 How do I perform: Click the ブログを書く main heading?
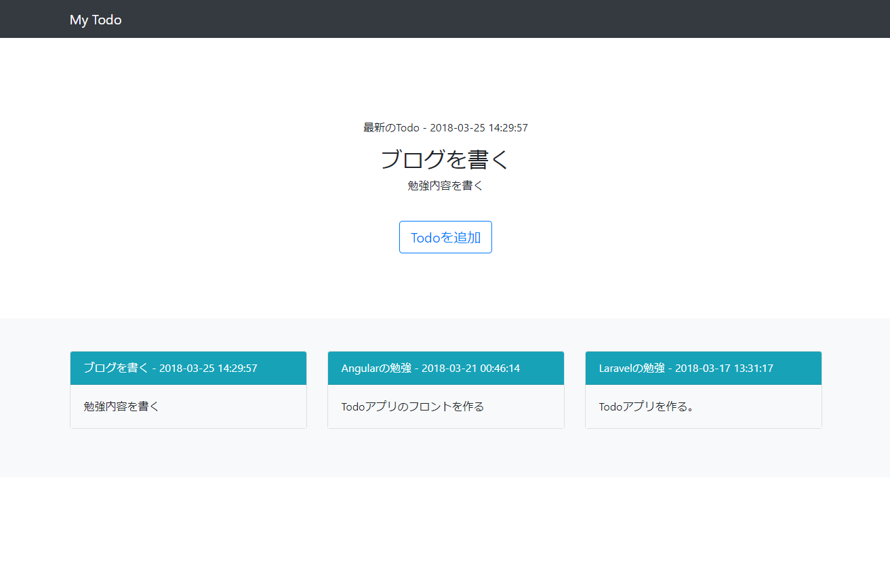[445, 159]
